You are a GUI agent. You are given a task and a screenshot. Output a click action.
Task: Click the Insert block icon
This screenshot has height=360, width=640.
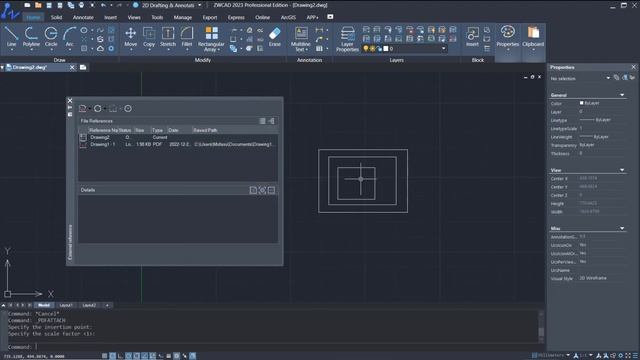click(x=472, y=37)
